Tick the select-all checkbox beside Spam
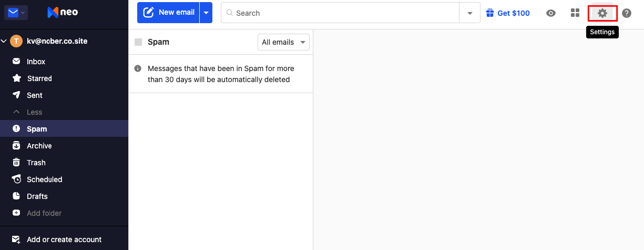Screen dimensions: 644x250 coord(138,42)
